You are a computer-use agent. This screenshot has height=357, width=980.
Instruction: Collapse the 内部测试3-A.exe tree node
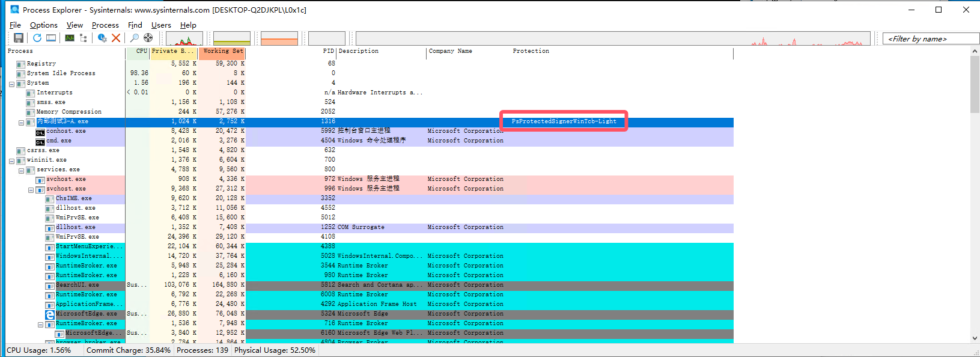[x=21, y=123]
